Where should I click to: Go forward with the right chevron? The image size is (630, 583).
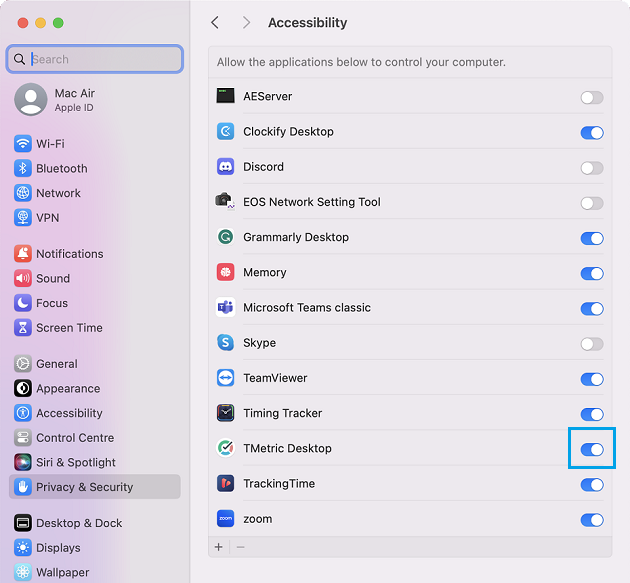(246, 23)
